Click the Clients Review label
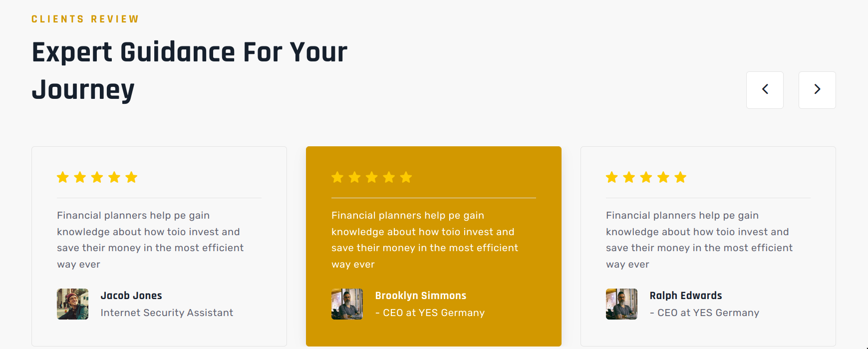 click(85, 19)
